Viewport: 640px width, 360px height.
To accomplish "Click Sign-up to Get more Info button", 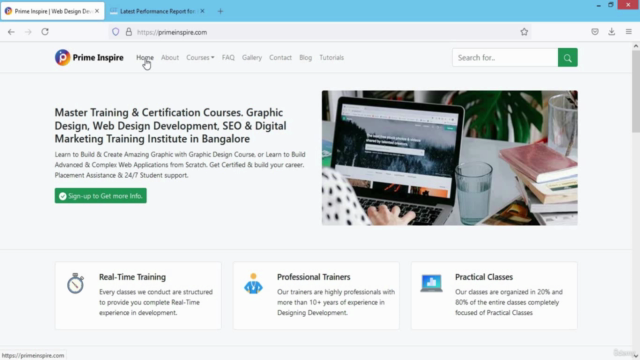I will (x=101, y=196).
